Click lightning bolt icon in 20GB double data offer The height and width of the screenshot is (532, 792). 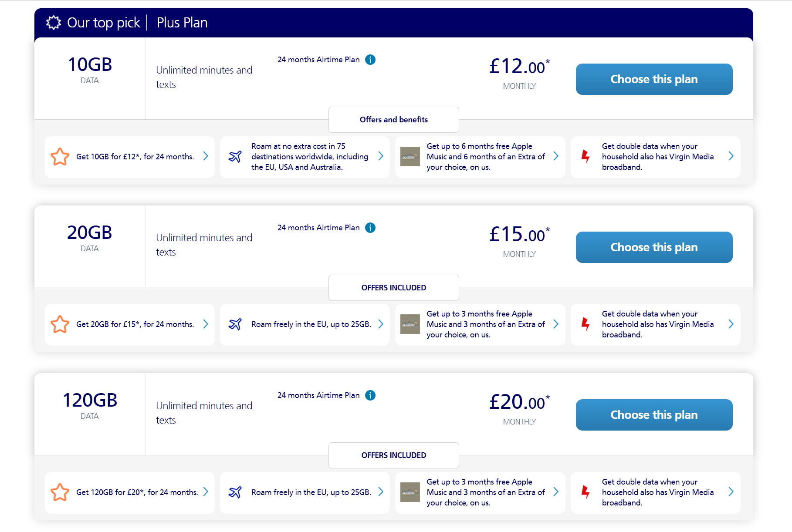586,324
